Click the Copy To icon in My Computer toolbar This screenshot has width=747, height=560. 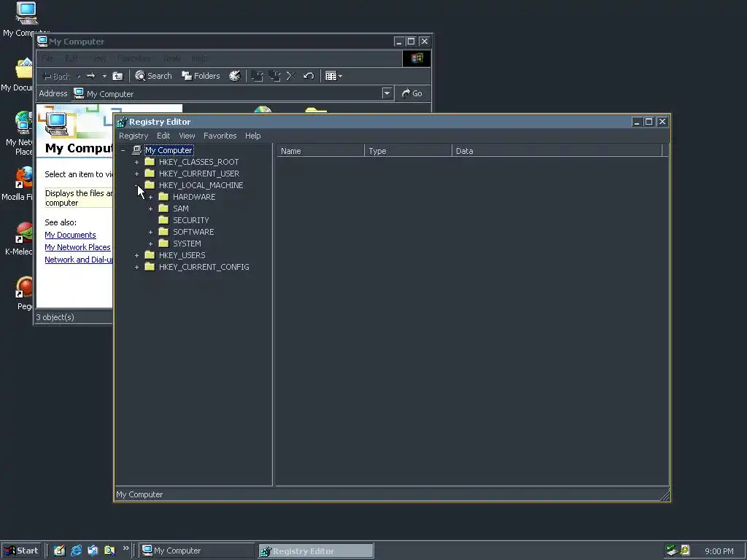click(274, 76)
